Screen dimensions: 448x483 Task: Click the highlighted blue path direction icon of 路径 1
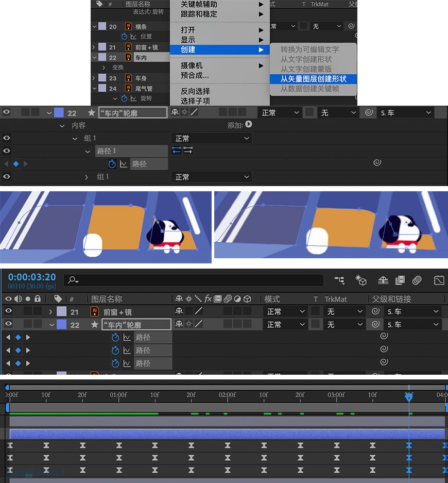[x=176, y=150]
